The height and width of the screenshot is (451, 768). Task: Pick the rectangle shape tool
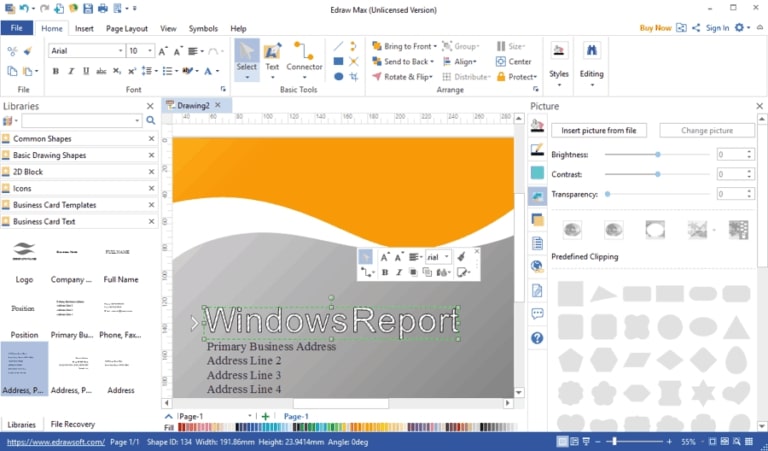[338, 62]
